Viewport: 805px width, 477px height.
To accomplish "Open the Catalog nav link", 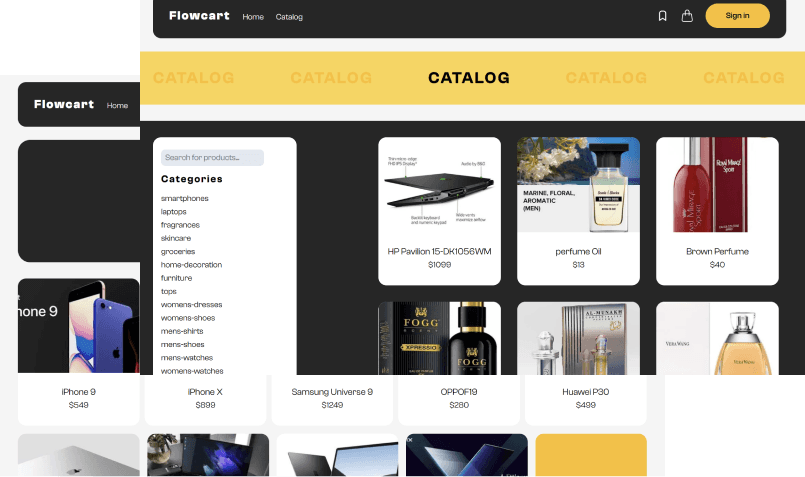I will click(x=289, y=17).
